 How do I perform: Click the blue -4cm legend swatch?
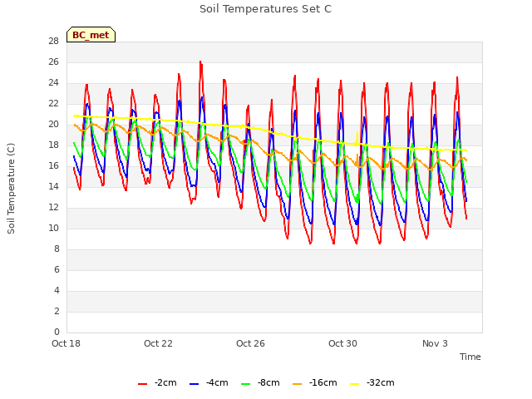tap(194, 383)
